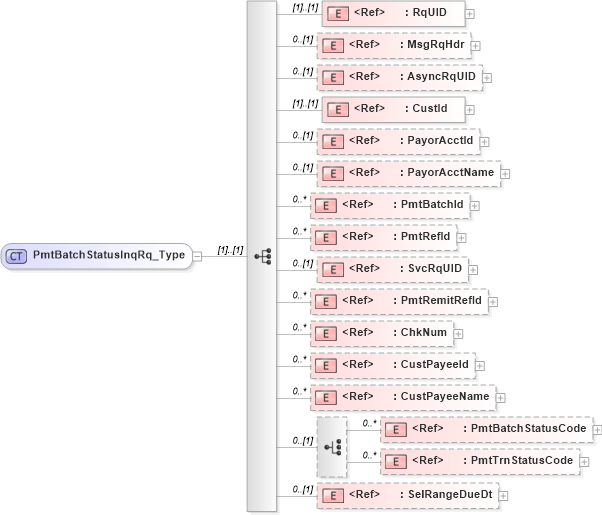Select the PmtRefId element name
Viewport: 602px width, 515px height.
pyautogui.click(x=425, y=236)
